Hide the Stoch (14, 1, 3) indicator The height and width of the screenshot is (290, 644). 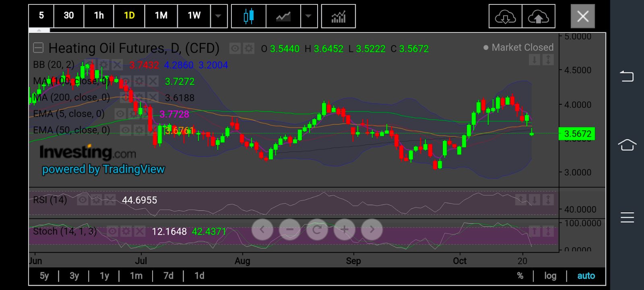112,232
